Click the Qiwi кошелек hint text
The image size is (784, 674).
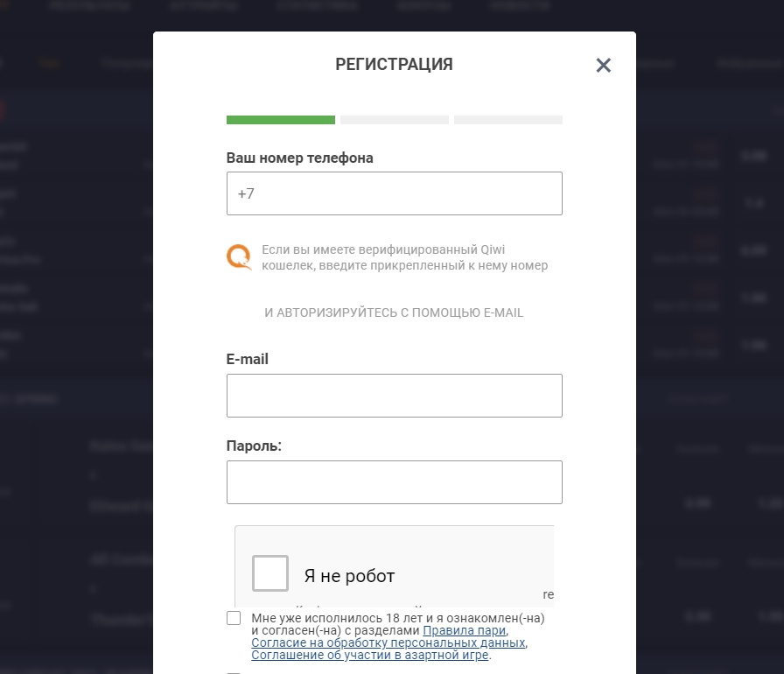click(404, 257)
